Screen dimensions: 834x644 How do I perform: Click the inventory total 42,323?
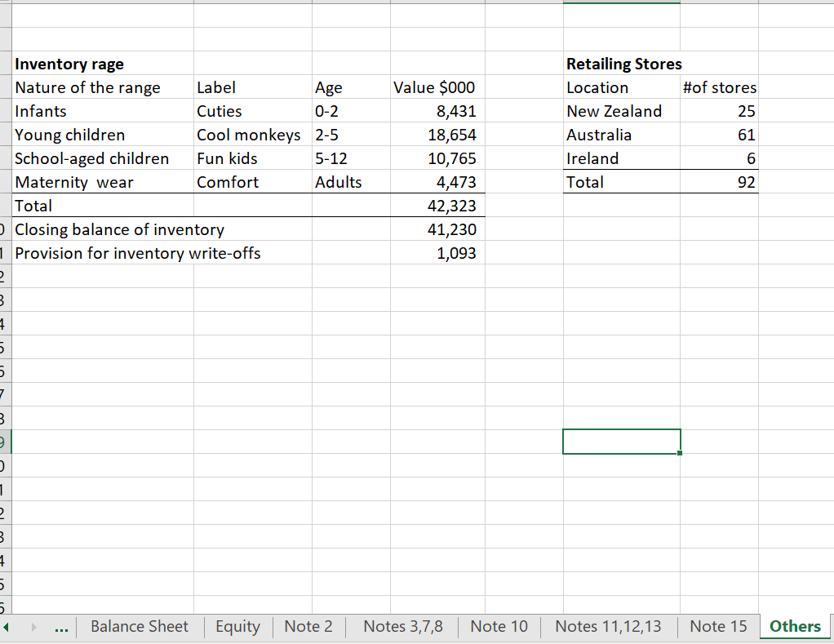437,205
